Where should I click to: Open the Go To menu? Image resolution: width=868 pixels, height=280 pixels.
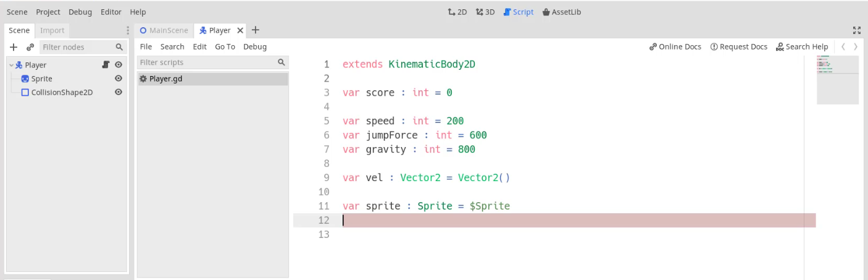(225, 46)
